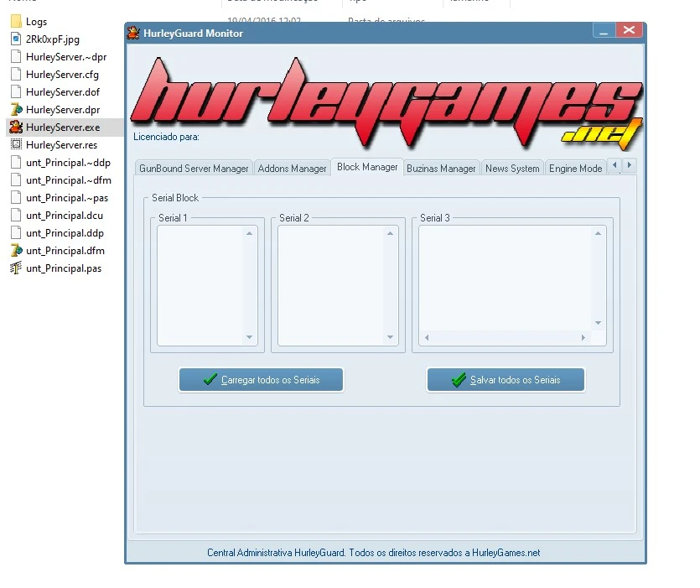Click the Central Administrativa HurleyGuard footer text
Viewport: 700px width, 588px height.
click(x=373, y=553)
